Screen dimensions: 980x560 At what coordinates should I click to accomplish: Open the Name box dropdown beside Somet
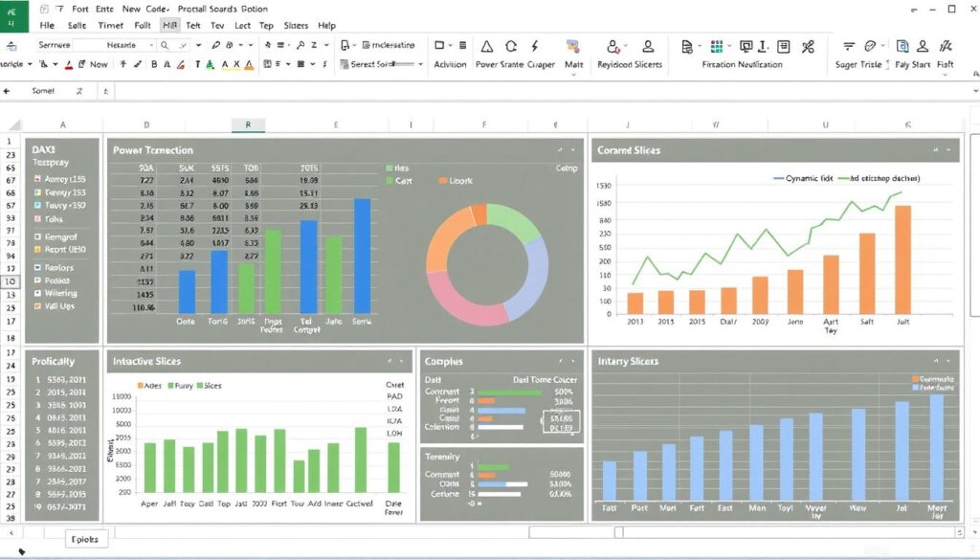78,90
